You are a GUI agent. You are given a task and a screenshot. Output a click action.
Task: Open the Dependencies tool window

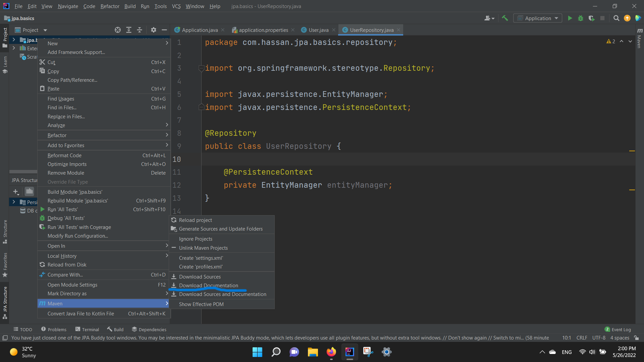[149, 329]
